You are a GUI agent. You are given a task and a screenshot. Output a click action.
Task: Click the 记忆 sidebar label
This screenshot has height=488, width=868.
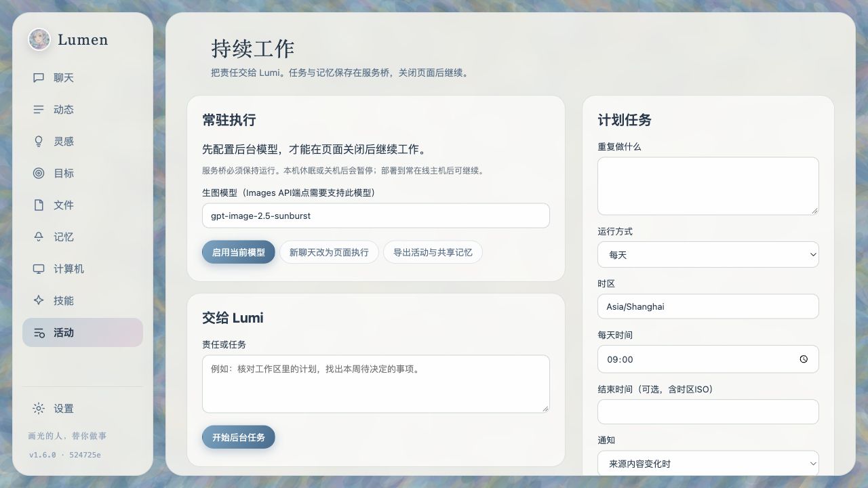point(64,237)
